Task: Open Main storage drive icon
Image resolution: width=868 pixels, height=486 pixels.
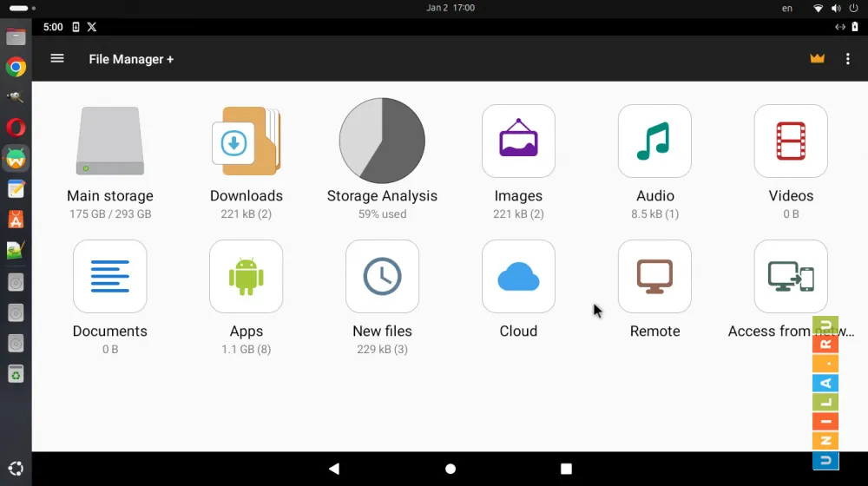Action: tap(110, 141)
